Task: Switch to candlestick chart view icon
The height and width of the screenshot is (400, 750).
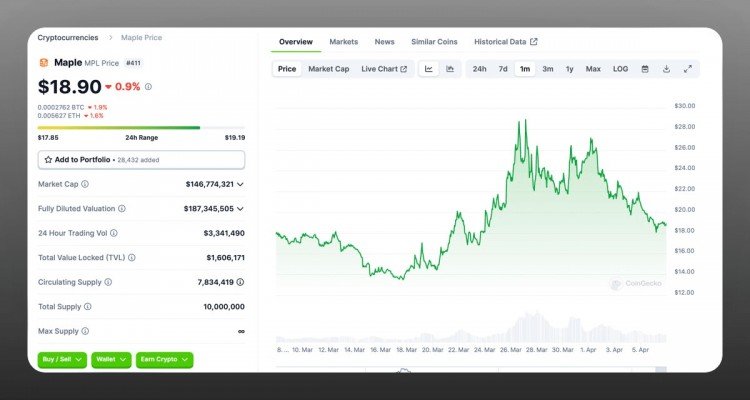Action: 450,69
